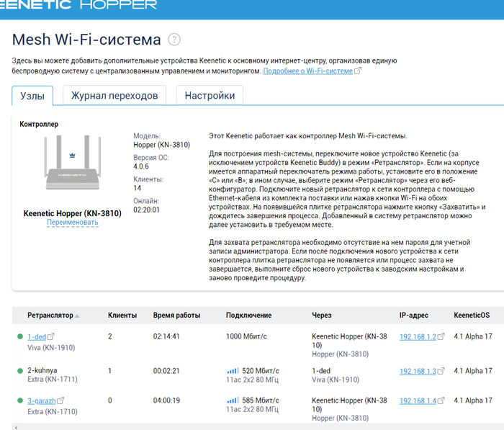Open the 1-ded repeater link

point(37,337)
